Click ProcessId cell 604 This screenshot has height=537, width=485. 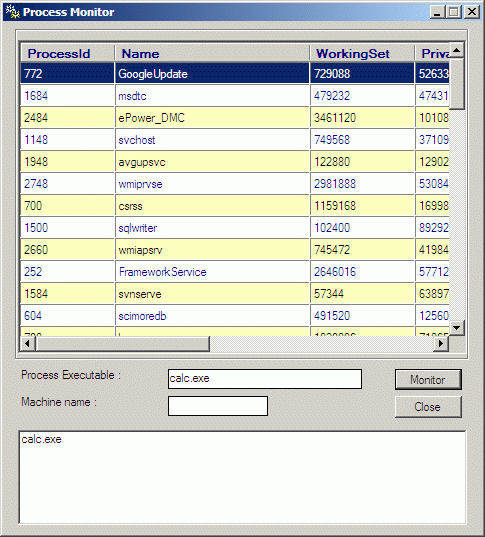67,315
